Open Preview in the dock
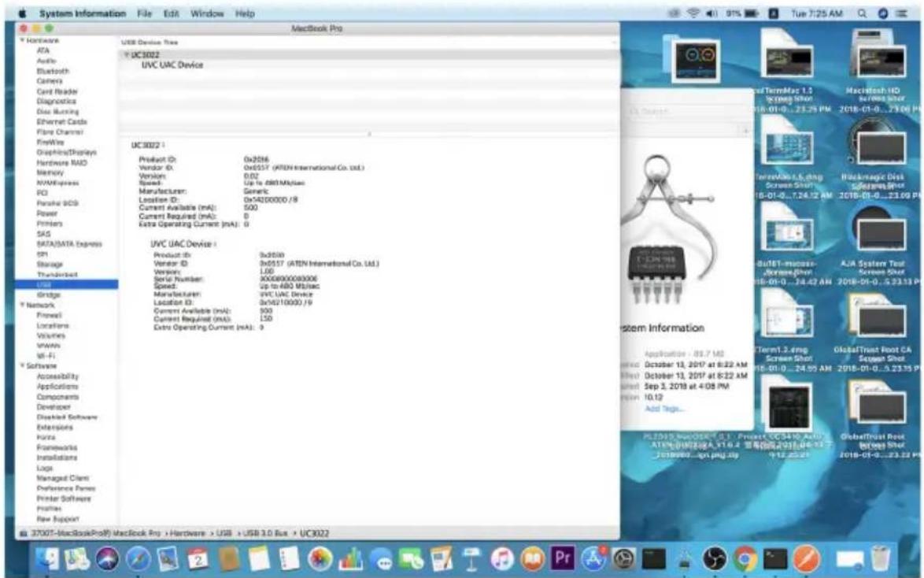Screen dimensions: 924x578 point(168,558)
